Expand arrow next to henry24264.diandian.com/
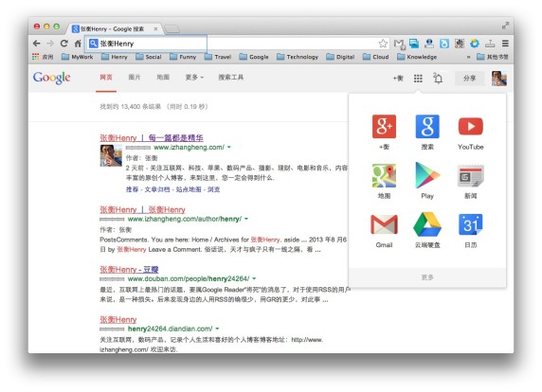542x392 pixels. (x=217, y=329)
